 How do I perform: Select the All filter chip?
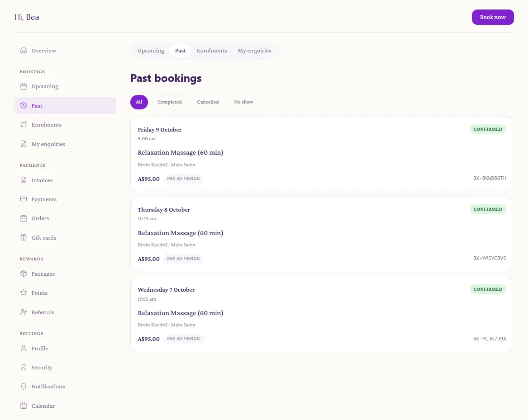(139, 102)
